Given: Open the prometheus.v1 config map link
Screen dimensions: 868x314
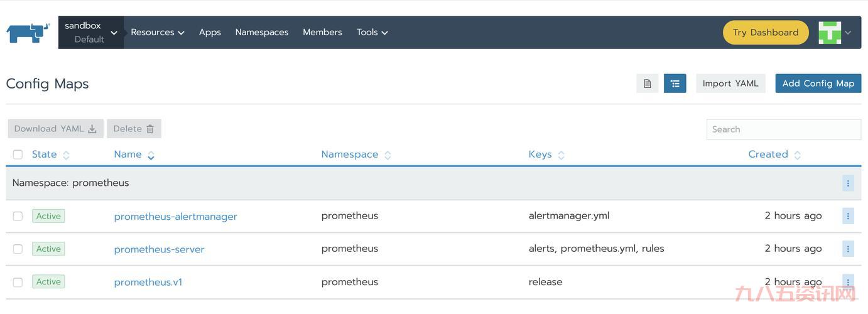Looking at the screenshot, I should (148, 282).
